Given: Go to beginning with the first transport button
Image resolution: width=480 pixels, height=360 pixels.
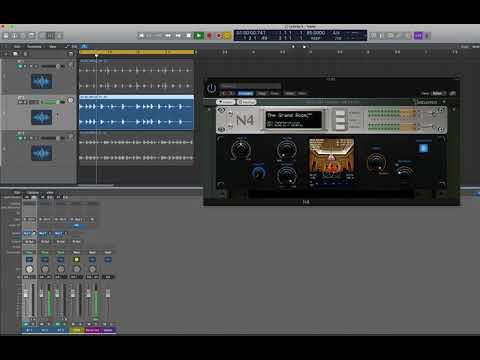Looking at the screenshot, I should coord(141,35).
